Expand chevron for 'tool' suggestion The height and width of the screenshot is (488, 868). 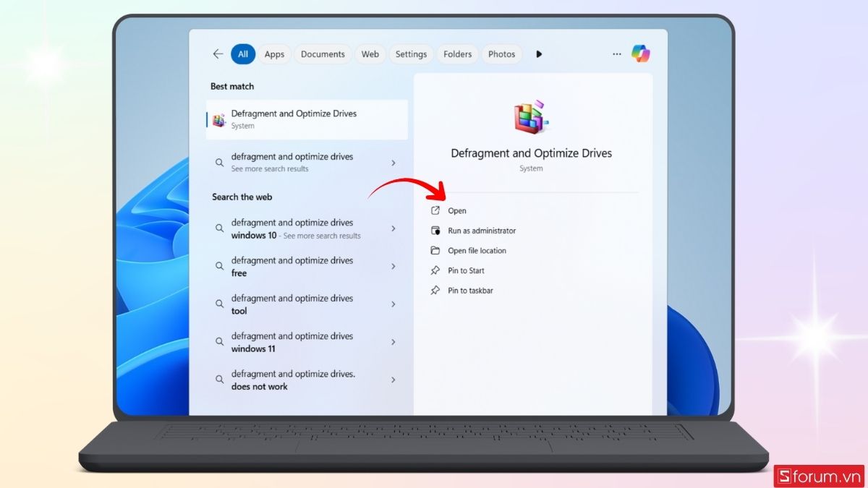pyautogui.click(x=393, y=304)
